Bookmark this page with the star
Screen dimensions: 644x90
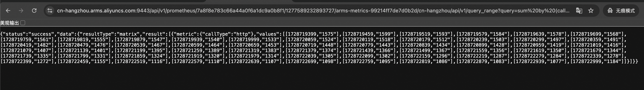591,11
